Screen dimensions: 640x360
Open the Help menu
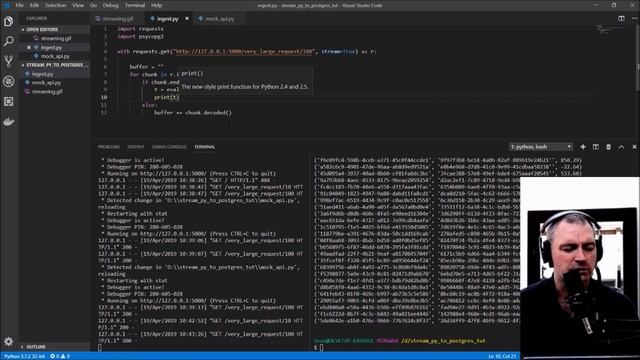coord(157,5)
